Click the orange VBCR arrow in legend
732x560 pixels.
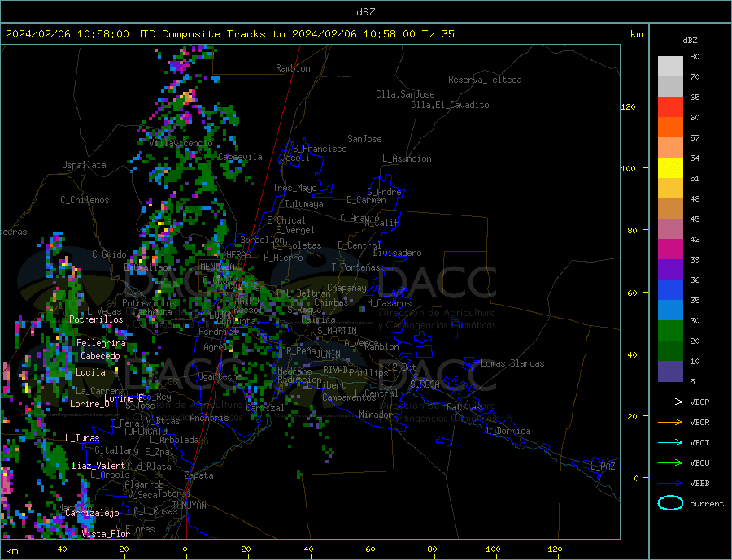point(670,423)
